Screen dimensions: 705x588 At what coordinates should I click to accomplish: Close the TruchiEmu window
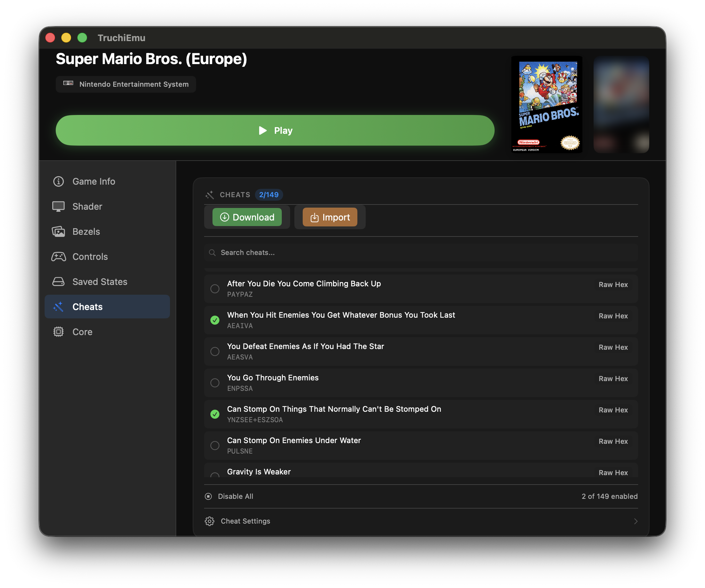(x=50, y=38)
